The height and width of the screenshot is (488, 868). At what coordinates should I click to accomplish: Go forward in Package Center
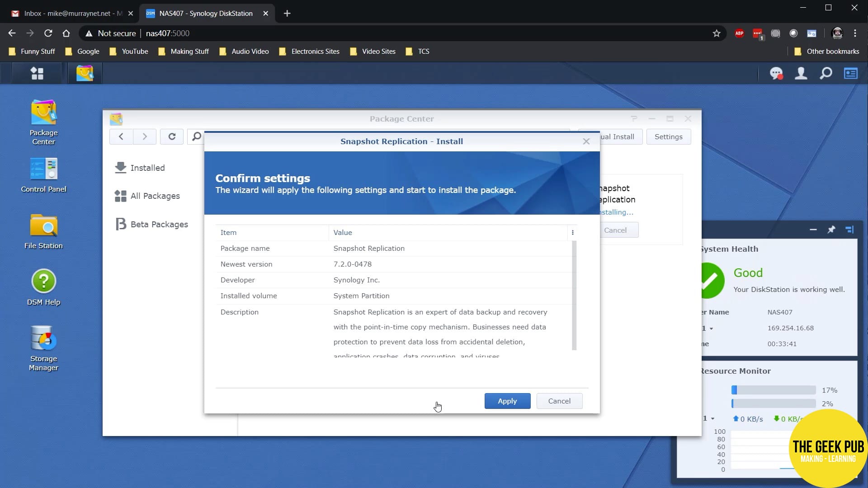[145, 136]
